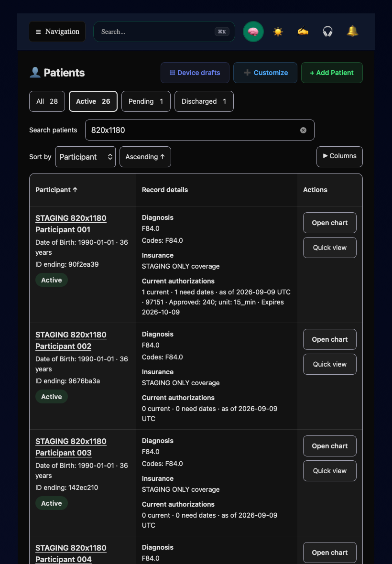Viewport: 392px width, 564px height.
Task: Expand the Columns disclosure
Action: pyautogui.click(x=339, y=157)
